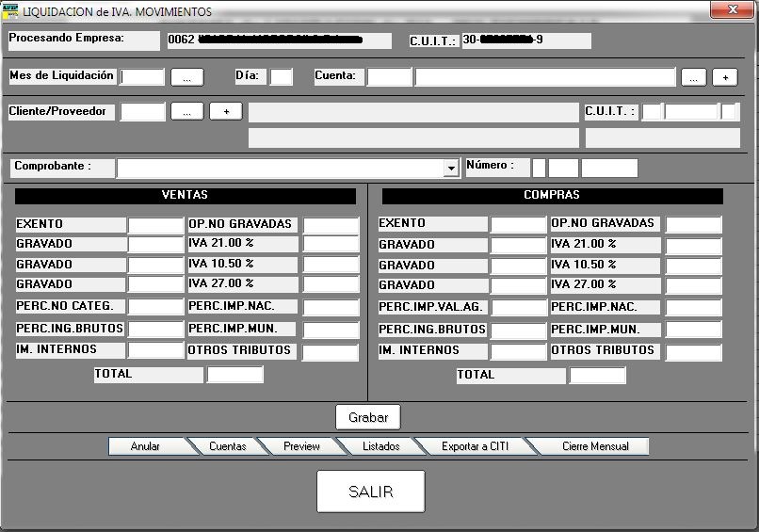The width and height of the screenshot is (759, 532).
Task: Select the Preview tab
Action: pos(301,446)
